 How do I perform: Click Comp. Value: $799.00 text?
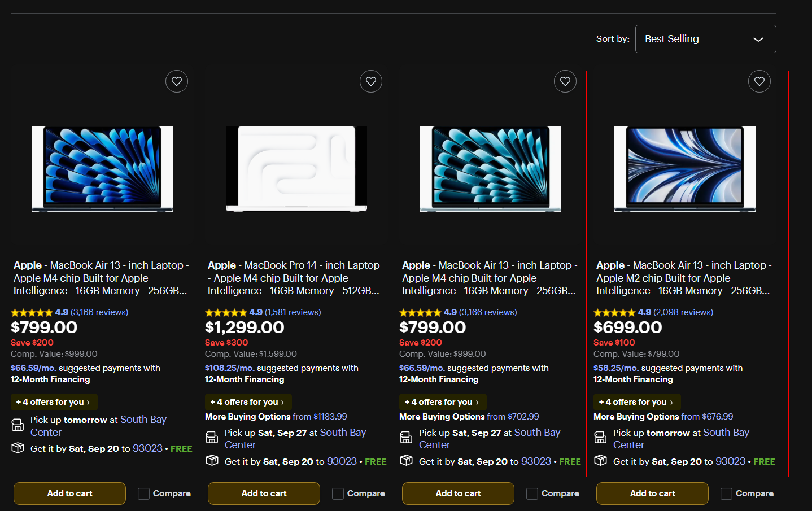636,354
